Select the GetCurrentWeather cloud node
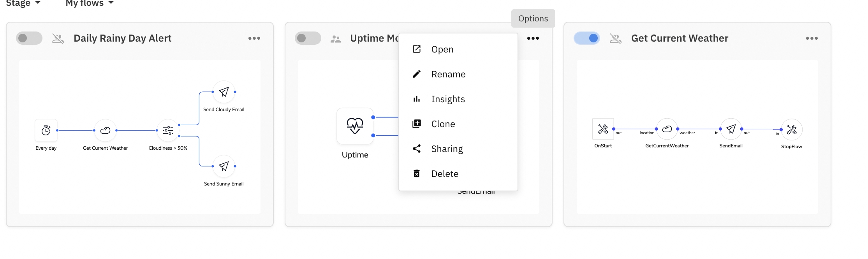The height and width of the screenshot is (259, 868). click(667, 129)
